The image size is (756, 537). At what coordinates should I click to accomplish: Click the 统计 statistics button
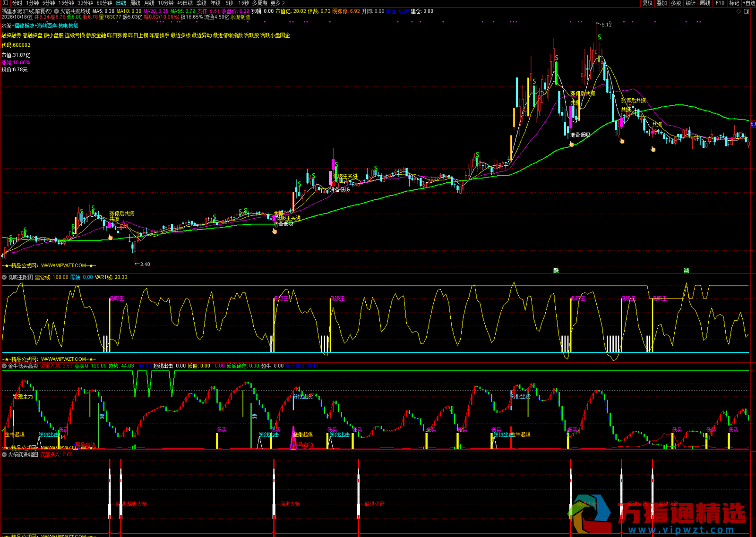[691, 3]
